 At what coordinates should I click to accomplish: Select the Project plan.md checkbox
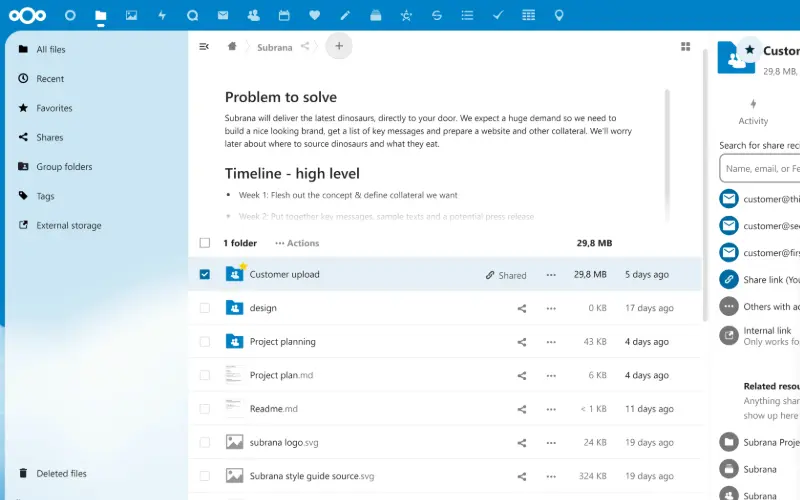205,376
